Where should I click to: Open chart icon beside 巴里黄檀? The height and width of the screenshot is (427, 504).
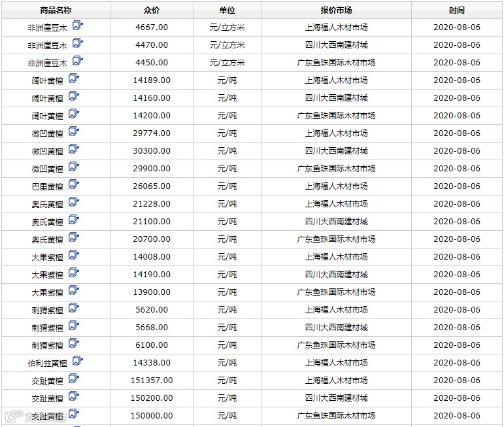pyautogui.click(x=74, y=184)
